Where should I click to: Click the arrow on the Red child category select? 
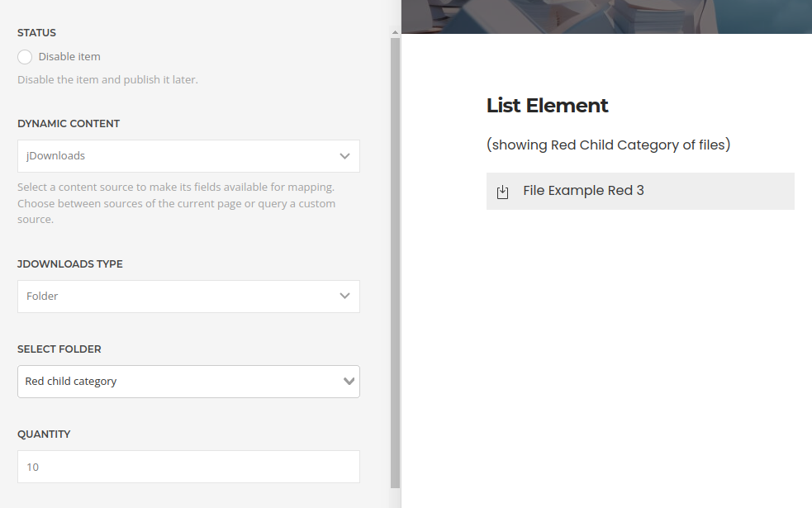click(349, 381)
